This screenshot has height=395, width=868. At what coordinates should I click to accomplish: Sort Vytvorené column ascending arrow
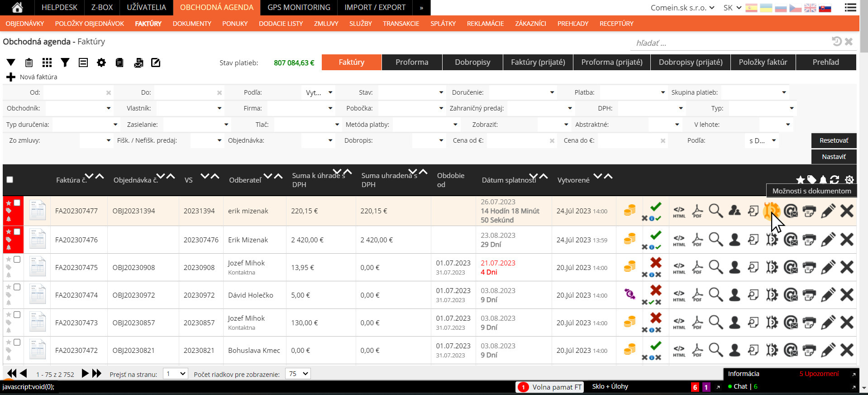pyautogui.click(x=608, y=176)
